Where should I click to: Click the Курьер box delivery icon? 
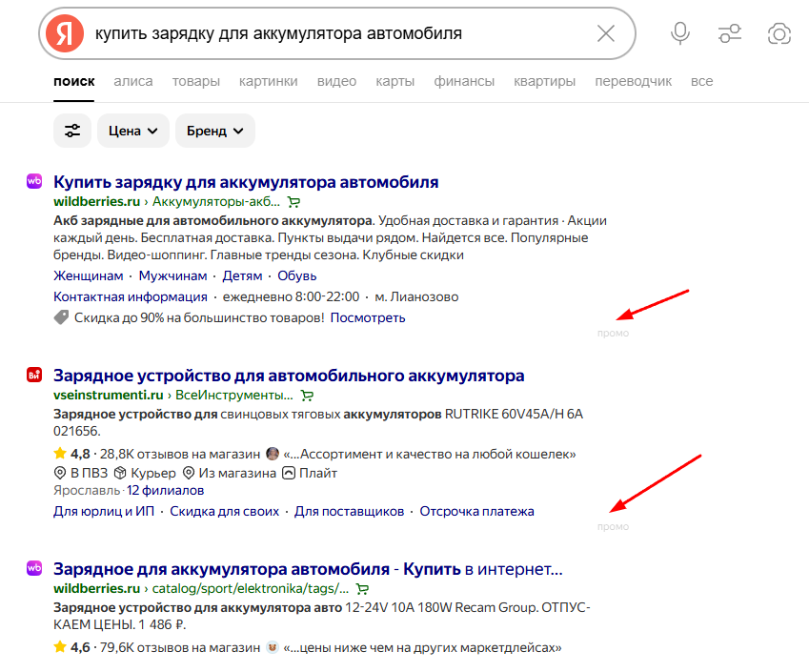pyautogui.click(x=120, y=473)
